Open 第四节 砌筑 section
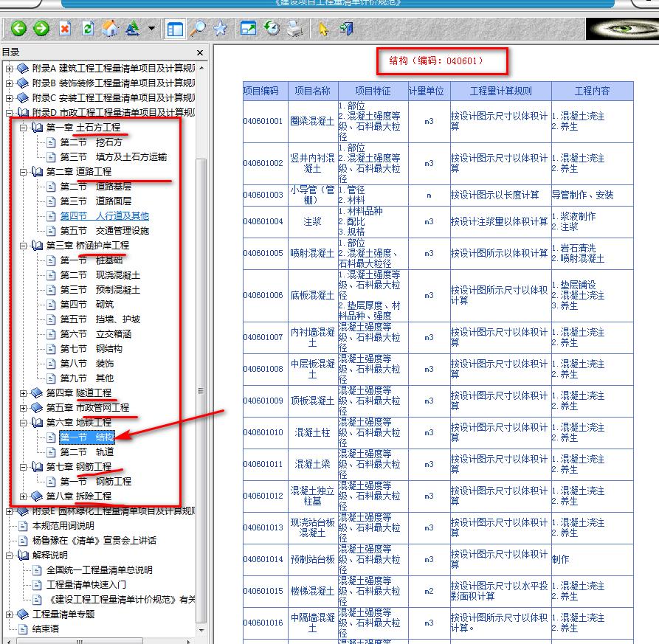659x644 pixels. 86,305
